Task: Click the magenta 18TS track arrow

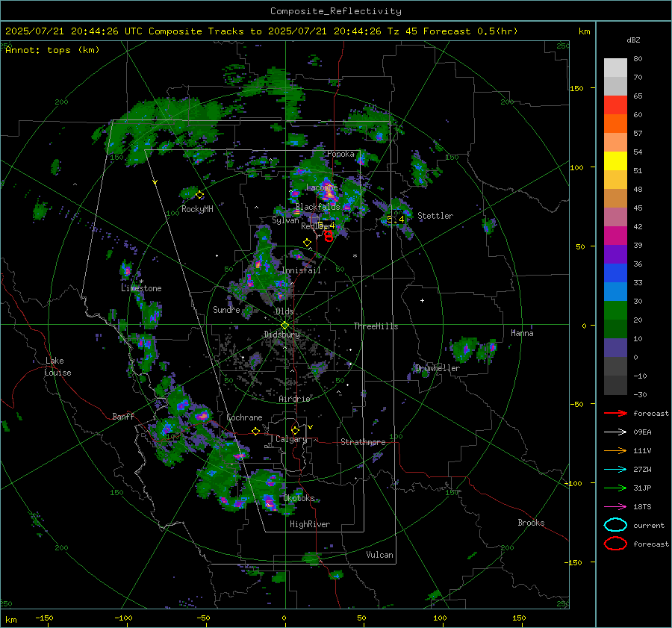Action: click(615, 506)
